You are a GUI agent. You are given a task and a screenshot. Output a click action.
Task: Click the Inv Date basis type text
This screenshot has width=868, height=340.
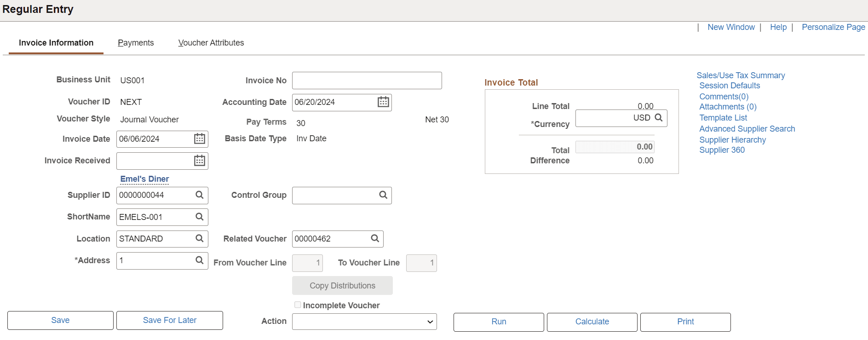311,138
